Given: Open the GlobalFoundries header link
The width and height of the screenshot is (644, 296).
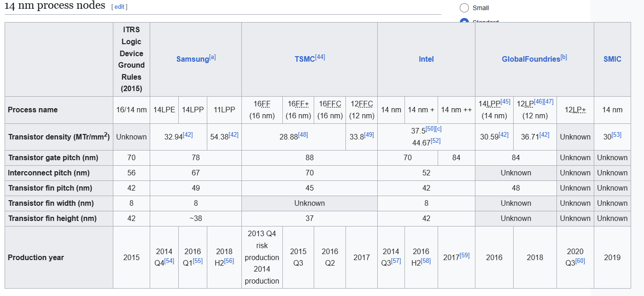Looking at the screenshot, I should click(x=531, y=59).
